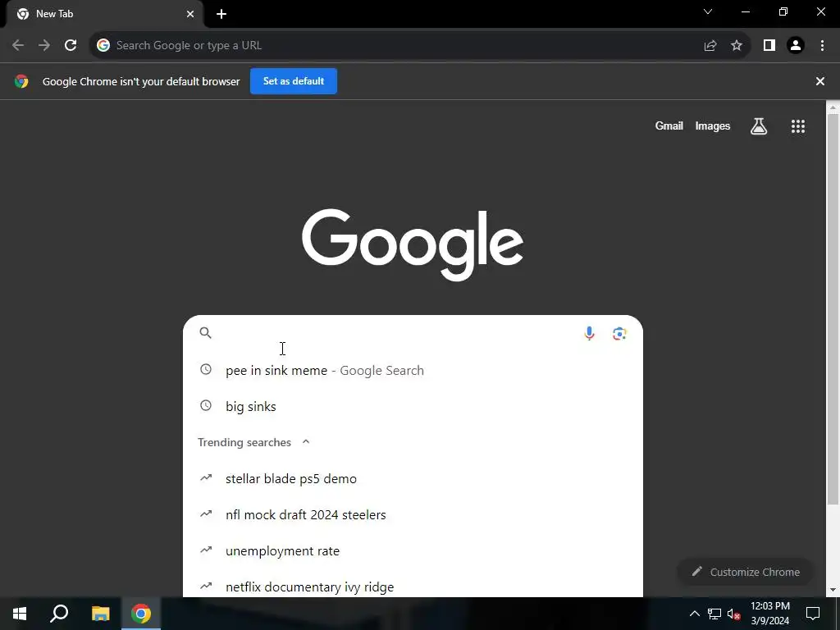Collapse the Trending searches section
Viewport: 840px width, 630px height.
pos(306,442)
